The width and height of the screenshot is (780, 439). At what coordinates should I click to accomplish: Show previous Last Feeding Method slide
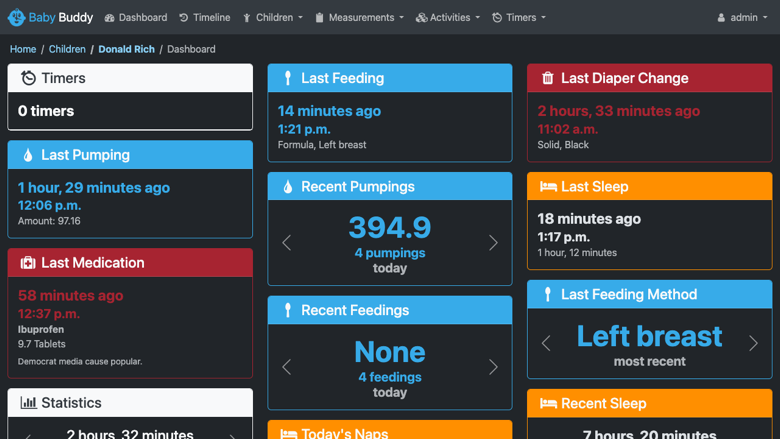pyautogui.click(x=546, y=343)
